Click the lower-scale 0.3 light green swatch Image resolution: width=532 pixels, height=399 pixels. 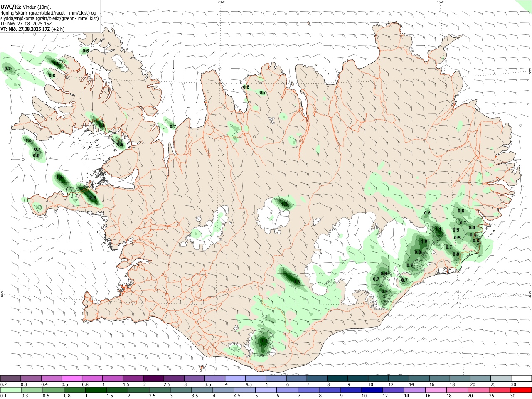click(32, 390)
